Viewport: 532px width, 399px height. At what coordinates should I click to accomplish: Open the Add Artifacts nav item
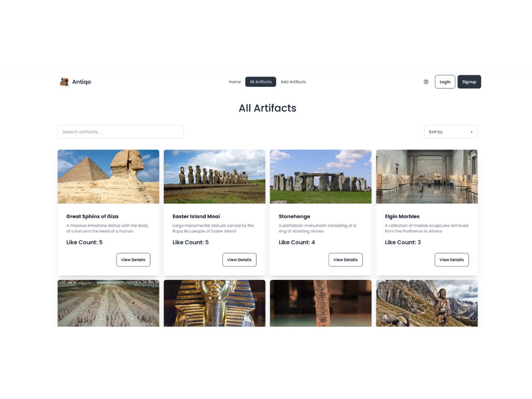(293, 82)
